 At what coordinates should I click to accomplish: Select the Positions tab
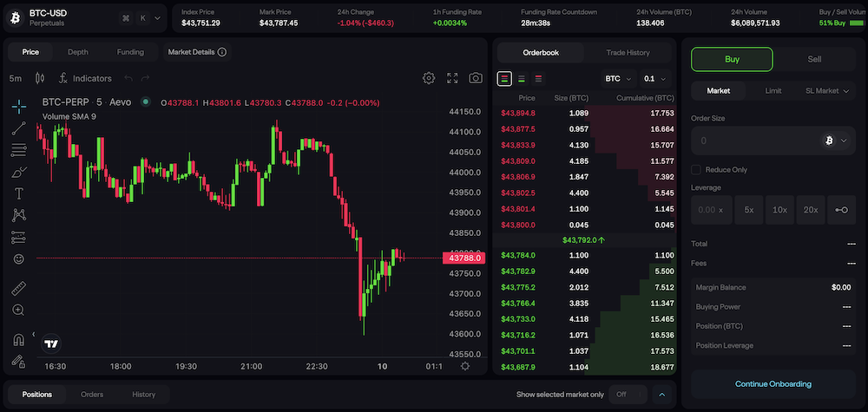(x=37, y=395)
